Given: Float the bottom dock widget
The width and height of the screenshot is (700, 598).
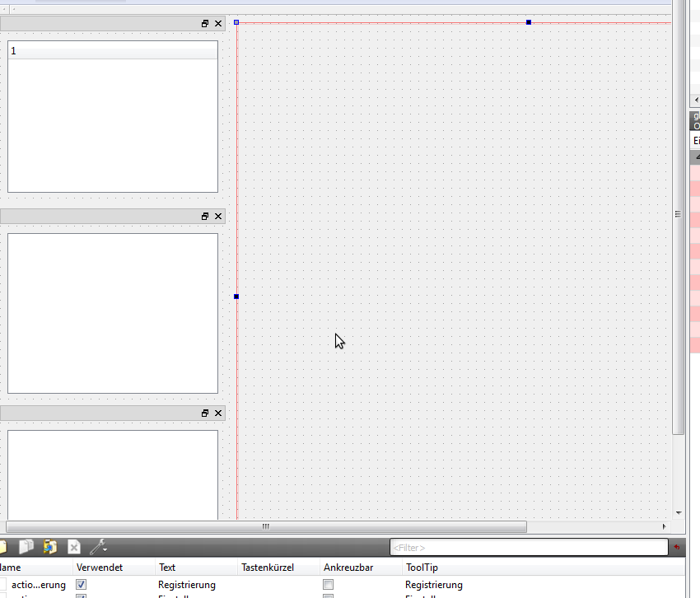Looking at the screenshot, I should [x=205, y=413].
